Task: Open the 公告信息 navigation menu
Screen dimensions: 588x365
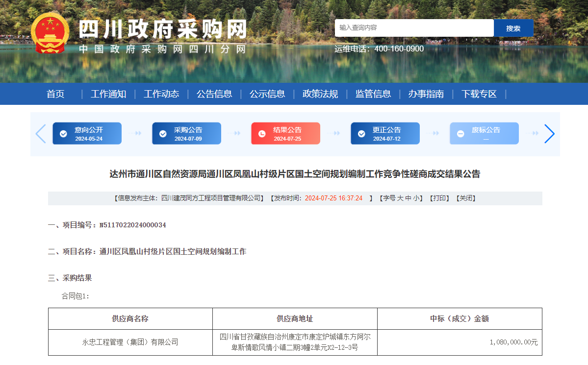Action: (214, 94)
